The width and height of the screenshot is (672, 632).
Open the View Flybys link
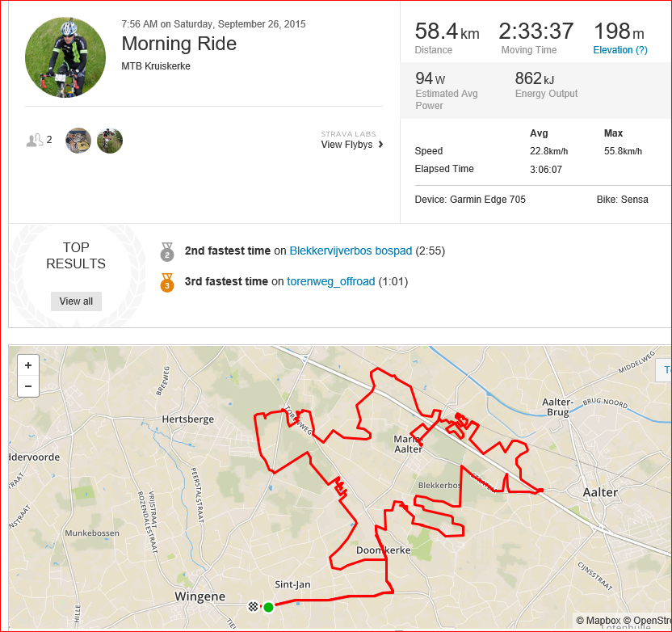click(346, 145)
